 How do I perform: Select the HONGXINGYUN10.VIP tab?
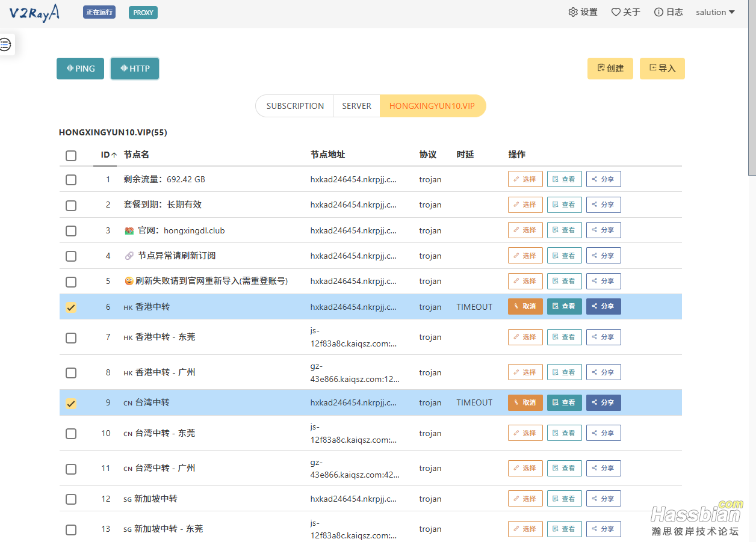tap(432, 106)
